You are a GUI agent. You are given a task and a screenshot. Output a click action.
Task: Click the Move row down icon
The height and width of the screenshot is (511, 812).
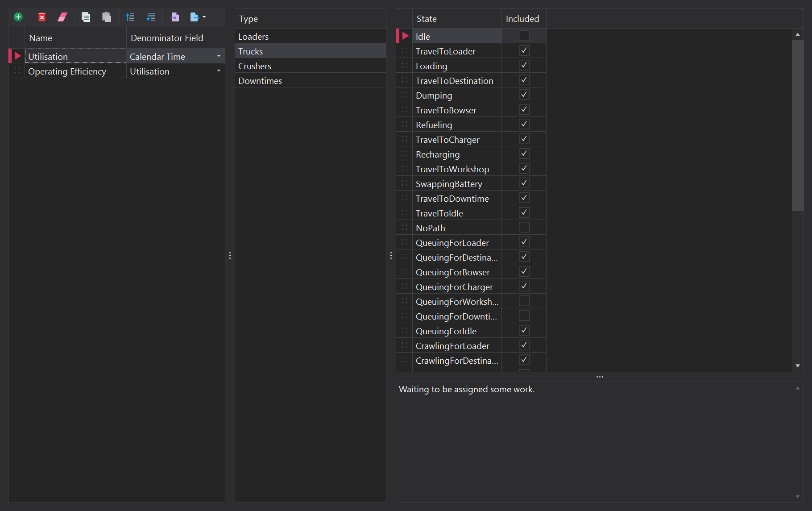[x=151, y=17]
